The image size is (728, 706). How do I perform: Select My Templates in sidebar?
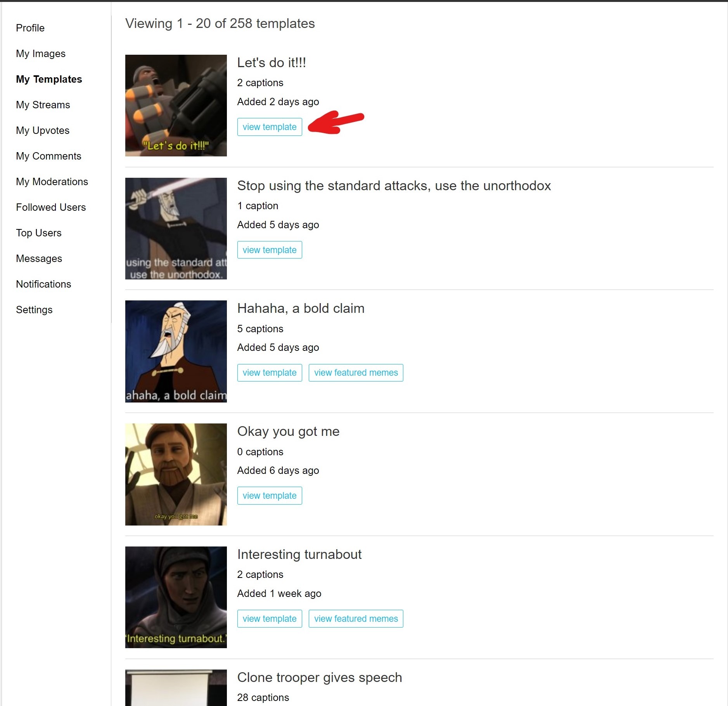[x=49, y=79]
